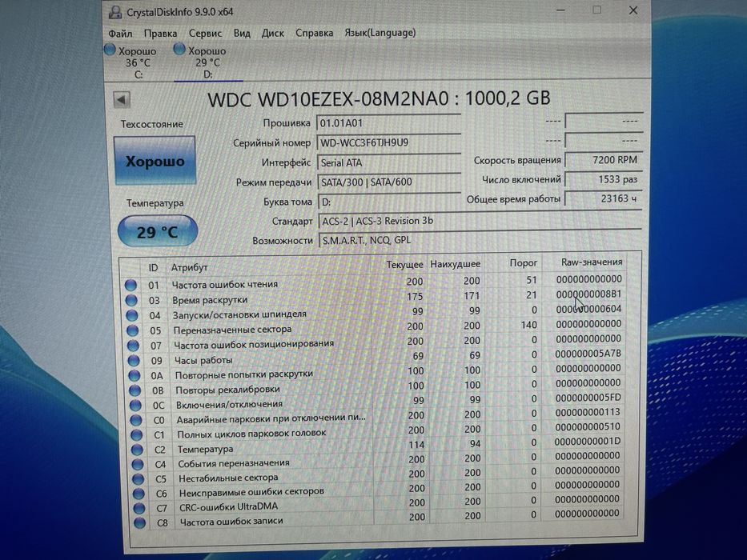Click status icon for Частота ошибок записи

pos(139,523)
